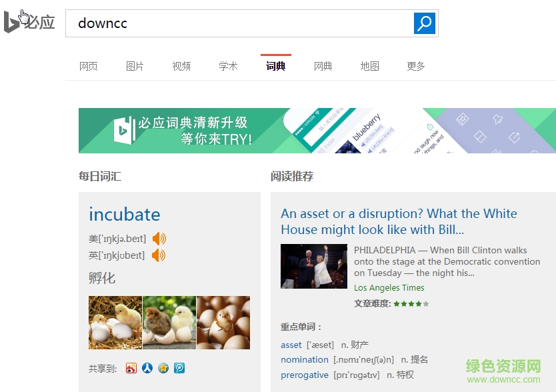Select the 词典 tab
The width and height of the screenshot is (556, 392).
click(x=275, y=67)
